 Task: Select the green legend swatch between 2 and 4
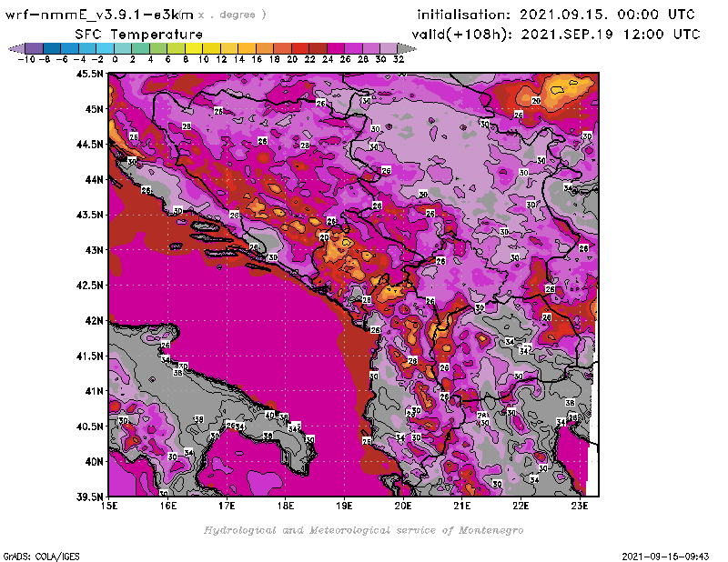[141, 48]
